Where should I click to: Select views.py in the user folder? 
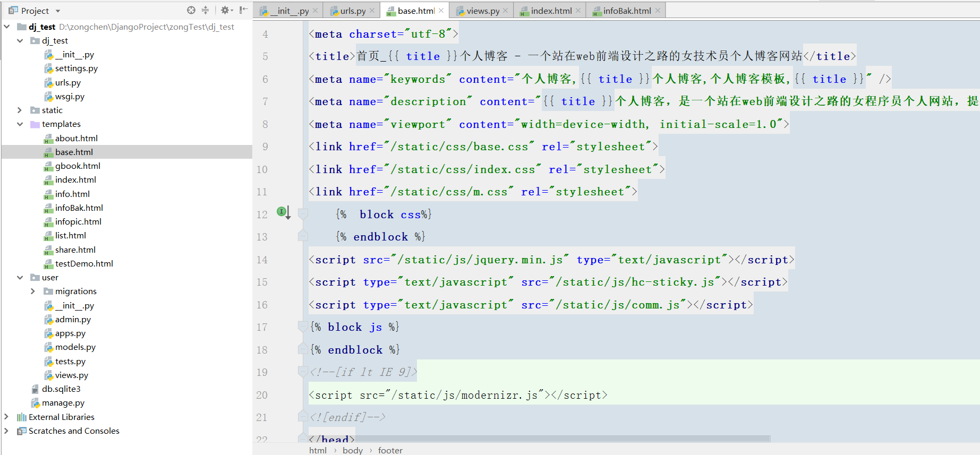[72, 375]
